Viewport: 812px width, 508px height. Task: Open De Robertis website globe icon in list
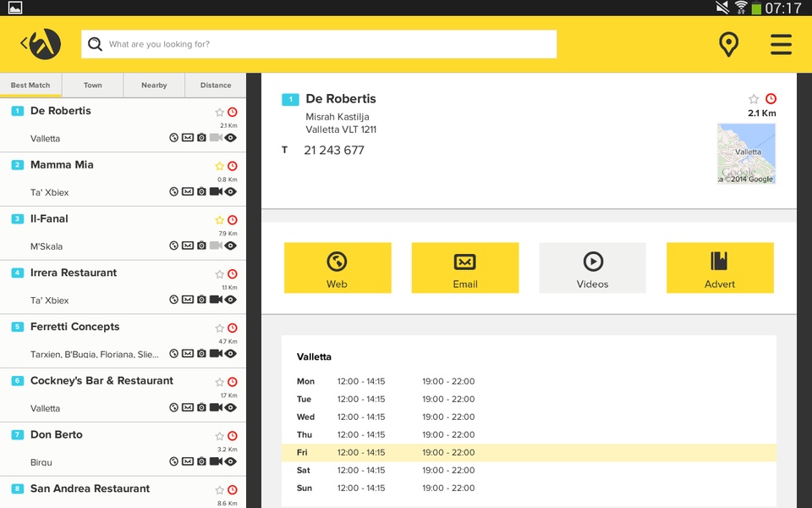point(174,137)
